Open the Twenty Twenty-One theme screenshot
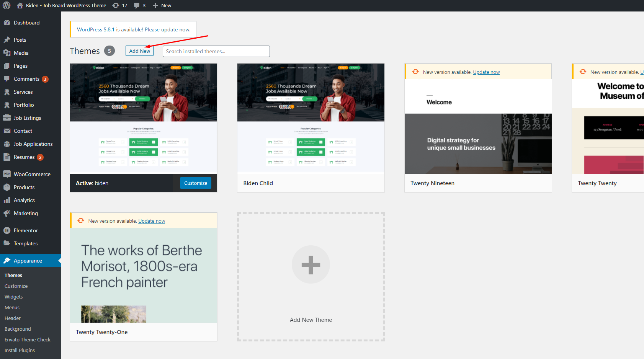 144,275
